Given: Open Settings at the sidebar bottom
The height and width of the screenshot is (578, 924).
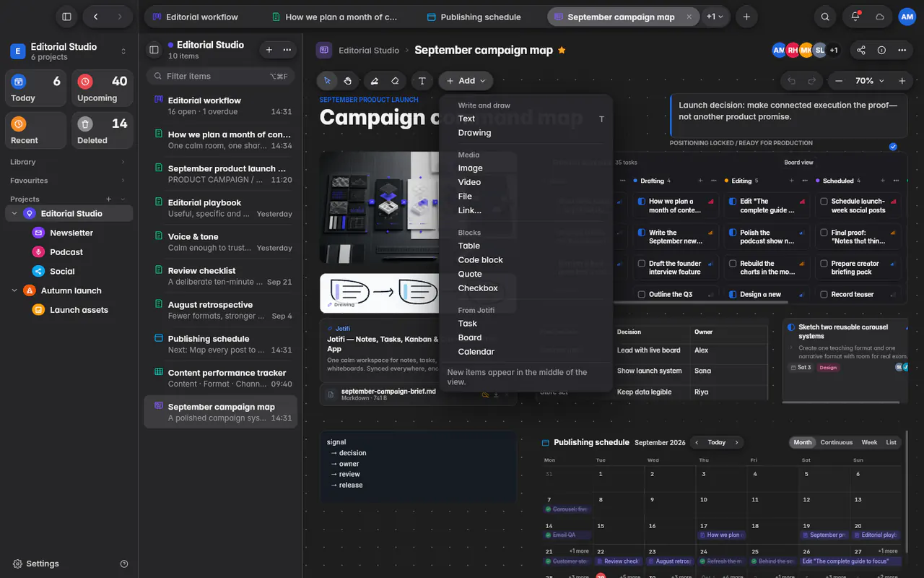Looking at the screenshot, I should pyautogui.click(x=36, y=564).
